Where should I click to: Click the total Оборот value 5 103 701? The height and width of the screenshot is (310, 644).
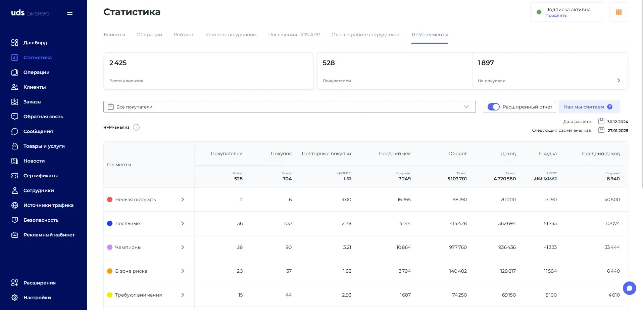pyautogui.click(x=457, y=179)
